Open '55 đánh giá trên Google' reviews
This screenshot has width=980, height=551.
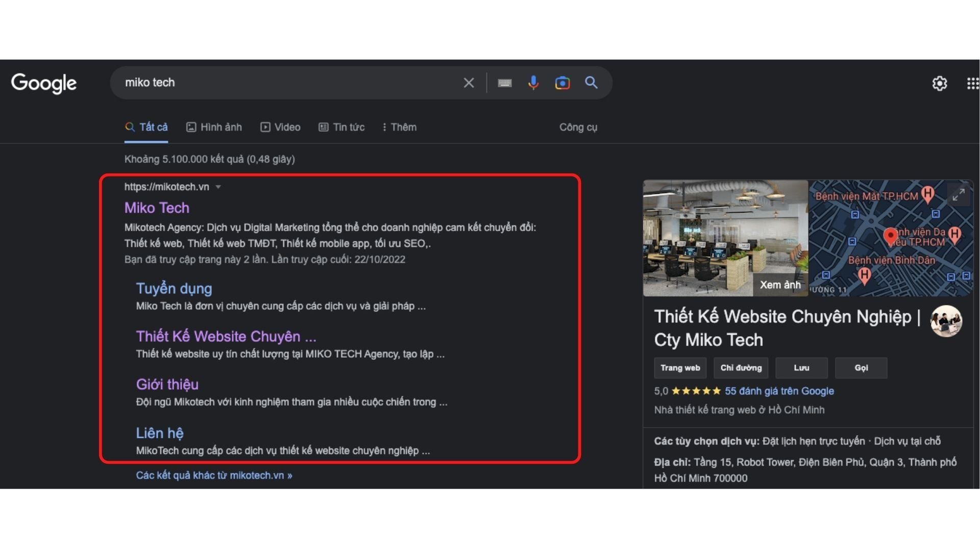(x=779, y=391)
